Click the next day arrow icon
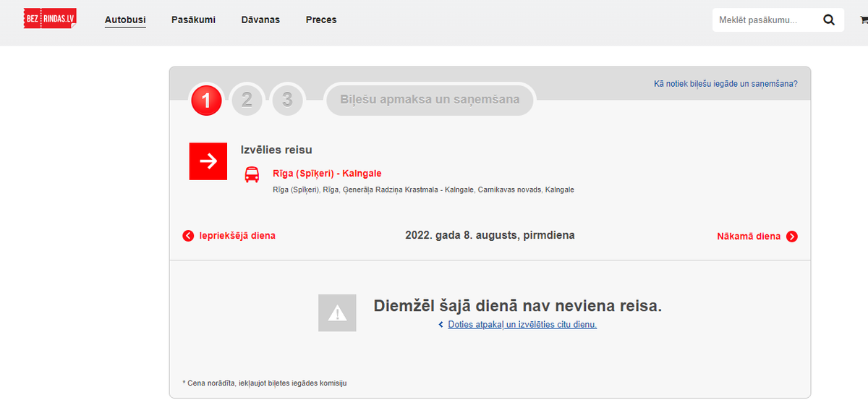868x408 pixels. [x=792, y=237]
